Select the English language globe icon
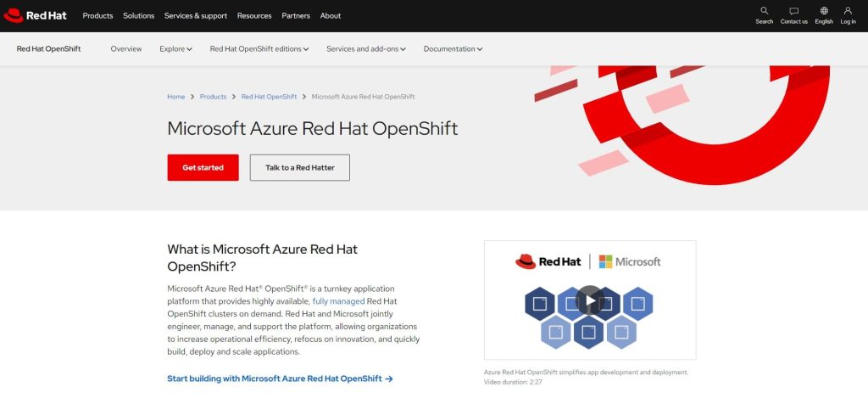 tap(824, 11)
